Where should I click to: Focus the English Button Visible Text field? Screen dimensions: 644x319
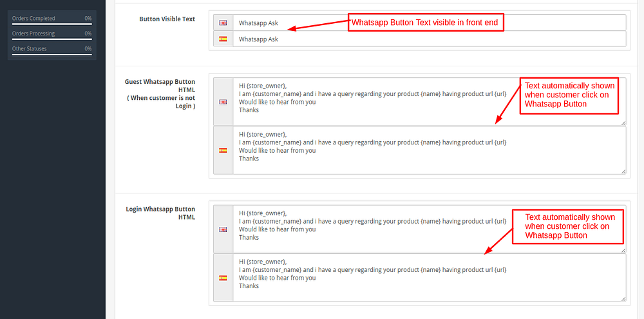430,23
